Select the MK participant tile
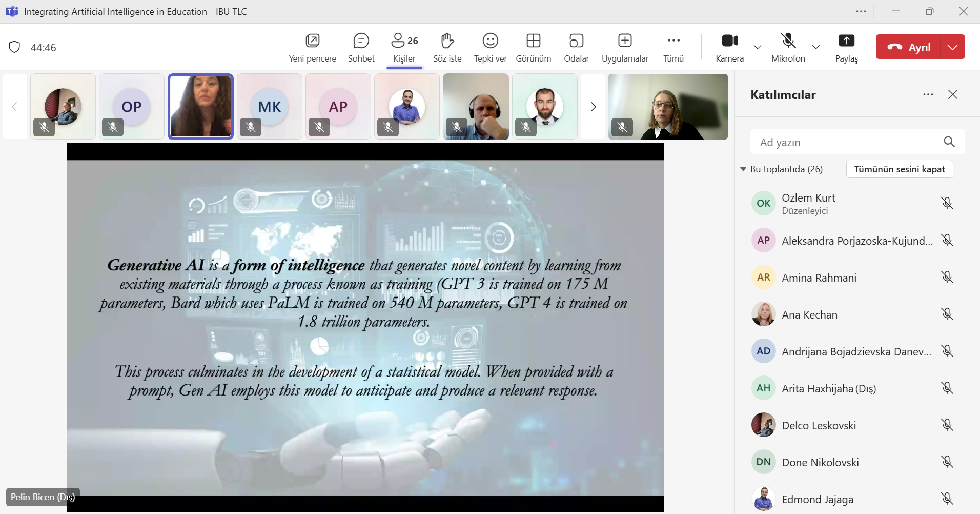 pyautogui.click(x=269, y=107)
